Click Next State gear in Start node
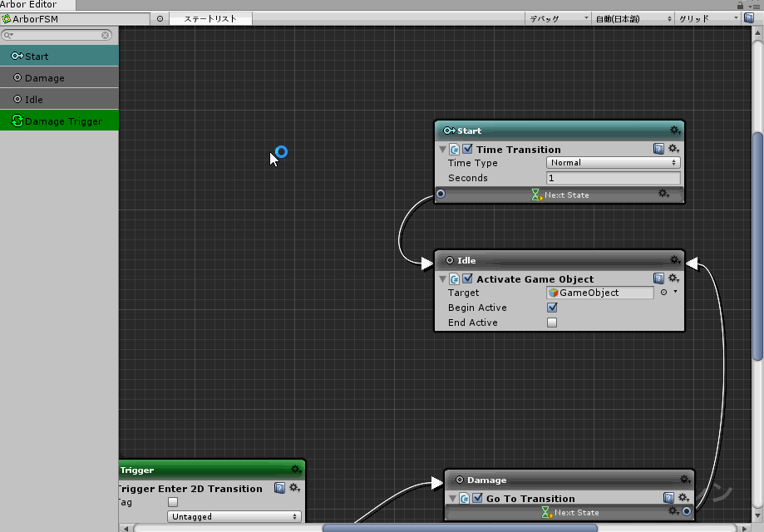Image resolution: width=764 pixels, height=532 pixels. click(663, 194)
